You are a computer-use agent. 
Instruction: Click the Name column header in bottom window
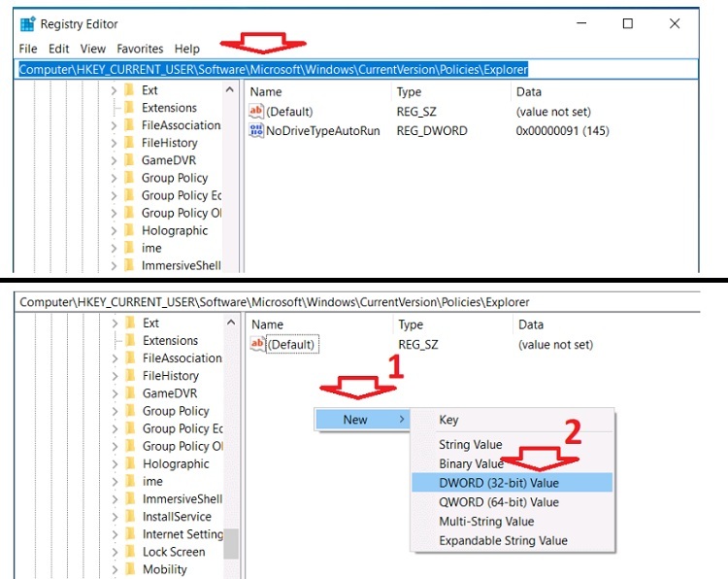268,324
